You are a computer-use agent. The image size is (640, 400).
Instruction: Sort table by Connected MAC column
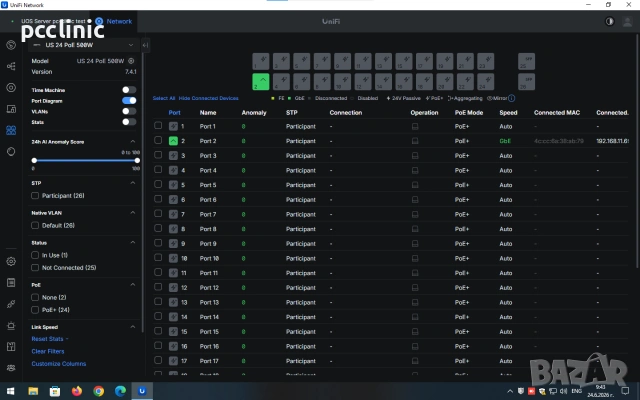tap(557, 113)
